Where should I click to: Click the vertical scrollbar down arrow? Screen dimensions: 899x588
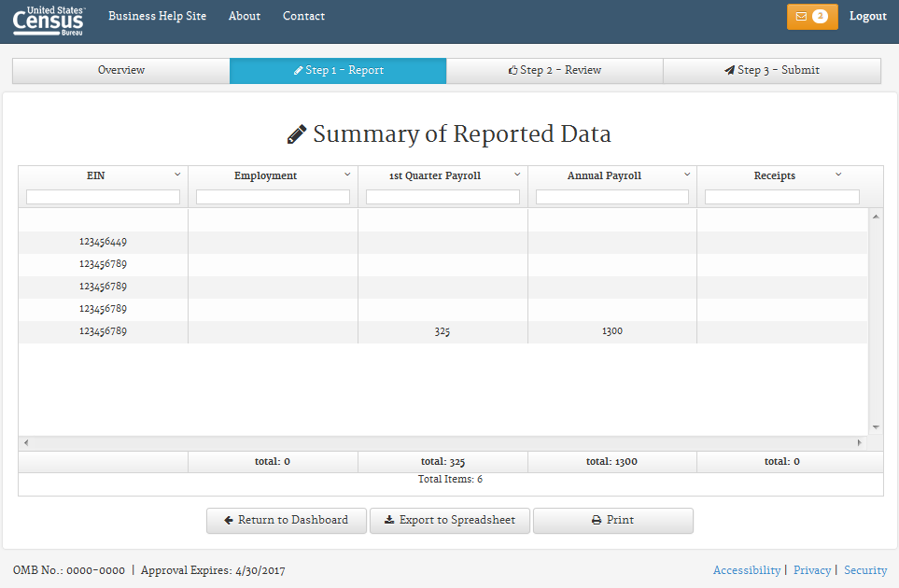(x=876, y=427)
